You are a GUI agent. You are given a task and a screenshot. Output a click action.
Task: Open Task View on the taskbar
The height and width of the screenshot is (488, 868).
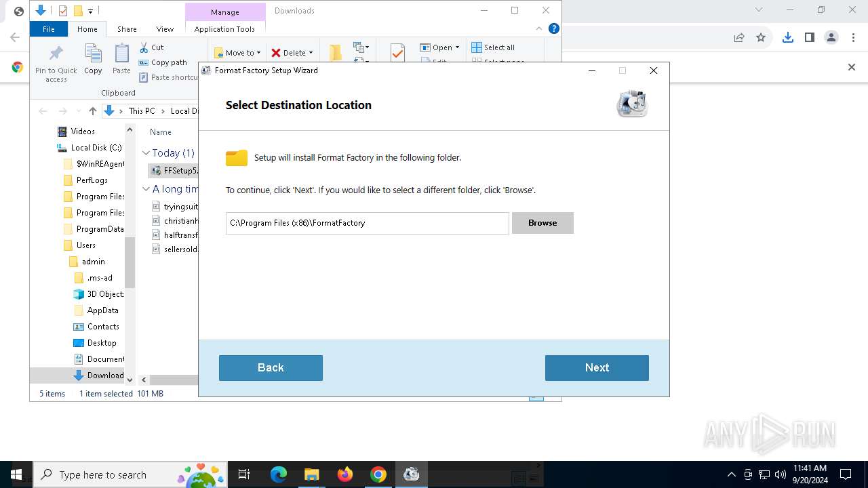244,474
